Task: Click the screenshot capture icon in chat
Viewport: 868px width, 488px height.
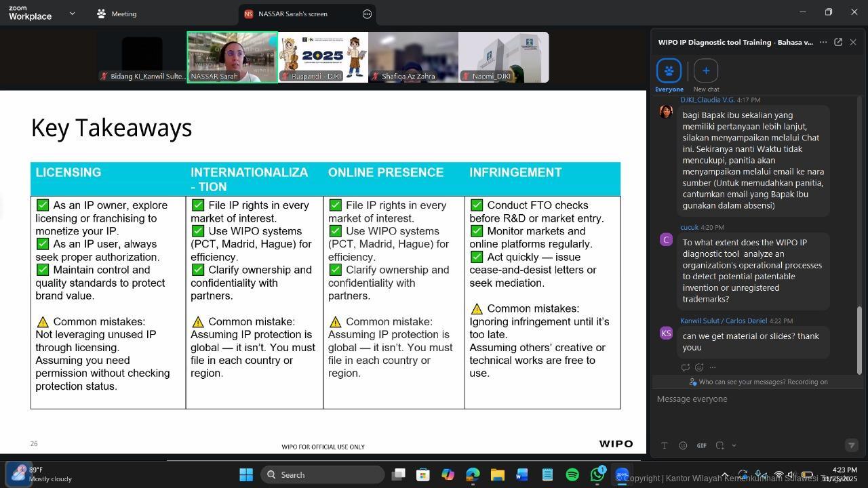Action: pos(720,445)
